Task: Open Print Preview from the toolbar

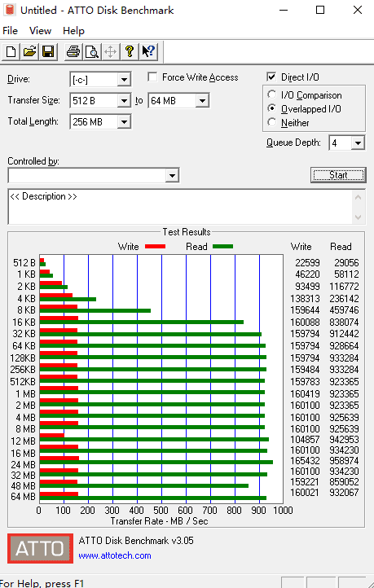Action: (92, 51)
